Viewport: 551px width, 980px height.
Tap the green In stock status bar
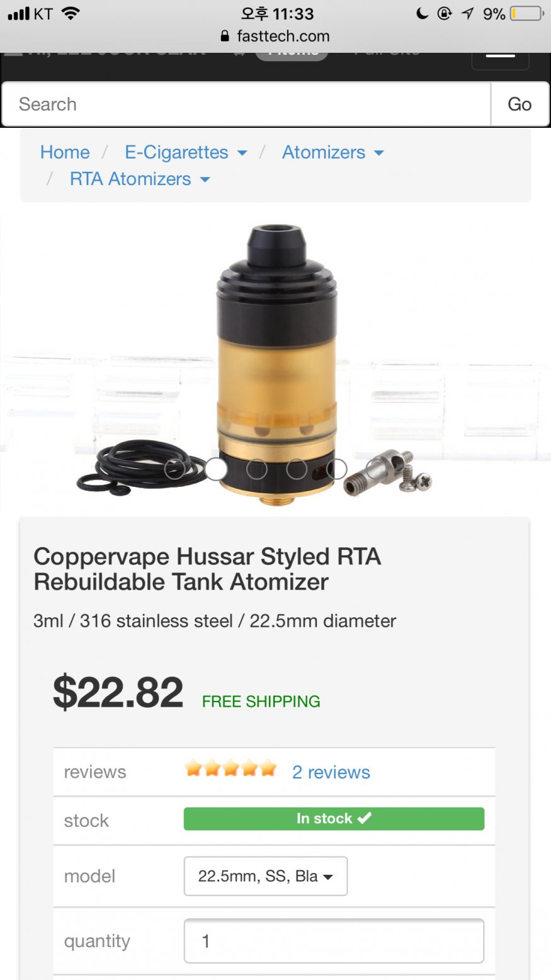pos(334,819)
